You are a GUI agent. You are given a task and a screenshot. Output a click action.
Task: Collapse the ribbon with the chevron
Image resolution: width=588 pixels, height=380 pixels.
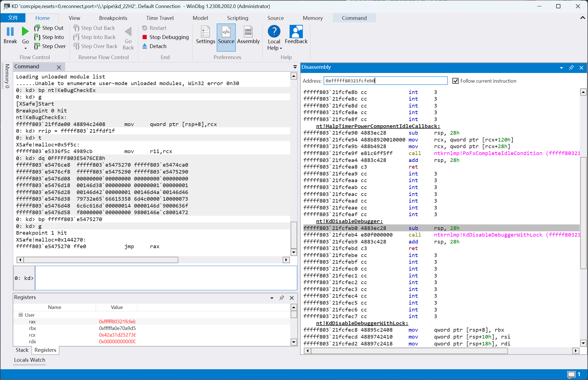click(x=582, y=18)
